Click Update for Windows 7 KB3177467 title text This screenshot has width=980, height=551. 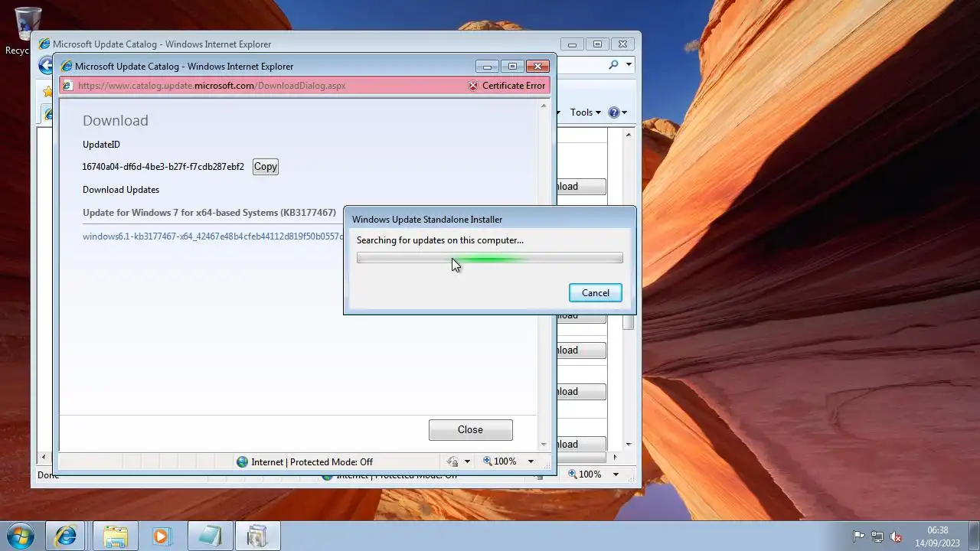209,213
